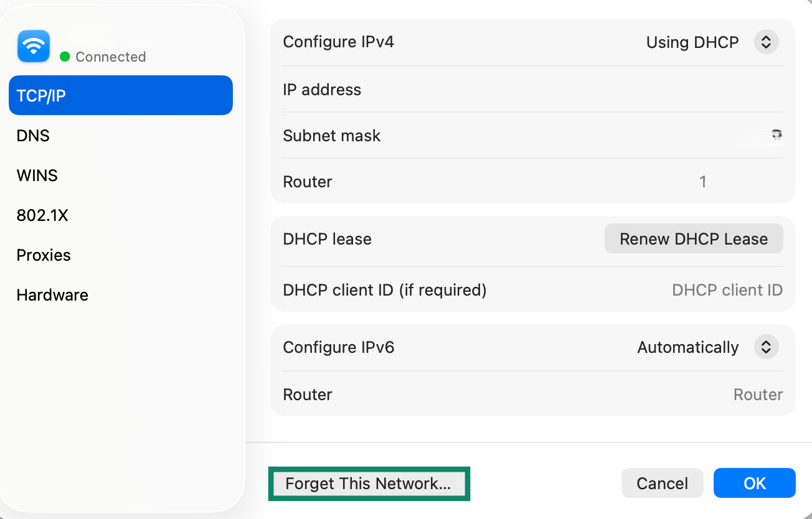Click Forget This Network
Image resolution: width=812 pixels, height=519 pixels.
369,483
